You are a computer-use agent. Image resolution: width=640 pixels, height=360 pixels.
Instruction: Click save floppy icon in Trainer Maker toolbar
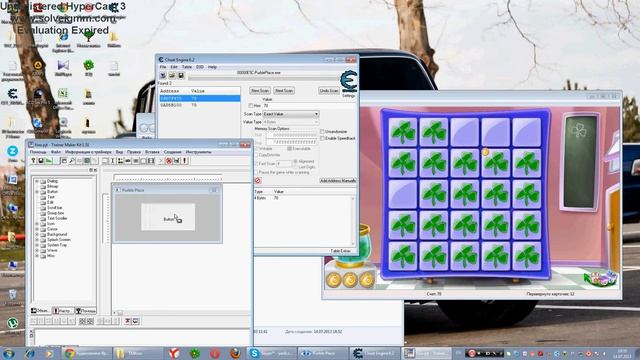pyautogui.click(x=41, y=161)
